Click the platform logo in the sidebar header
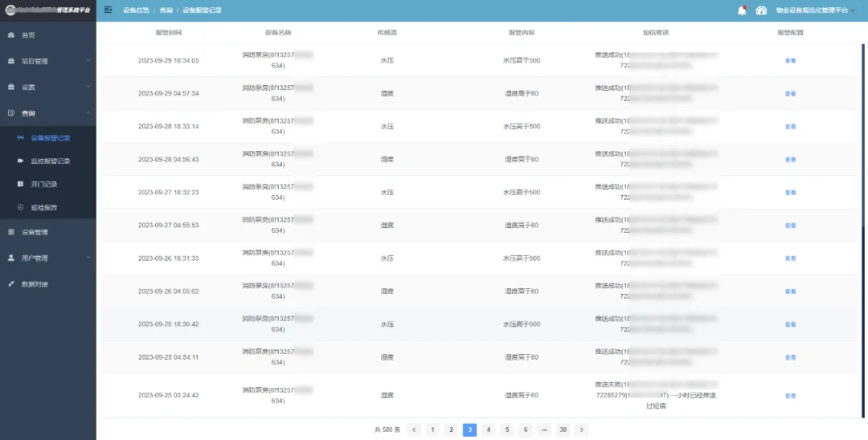The image size is (868, 440). [x=10, y=10]
